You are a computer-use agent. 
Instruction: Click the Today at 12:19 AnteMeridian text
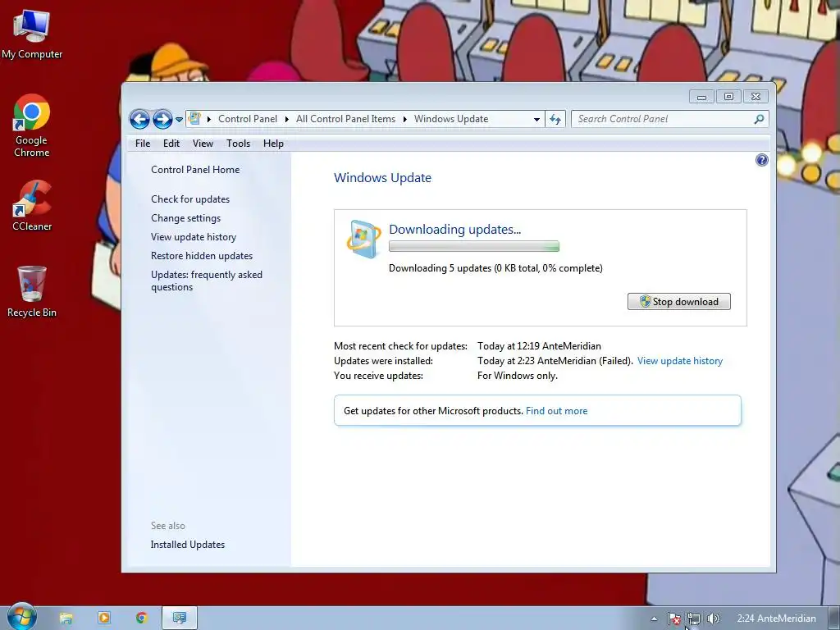(539, 346)
